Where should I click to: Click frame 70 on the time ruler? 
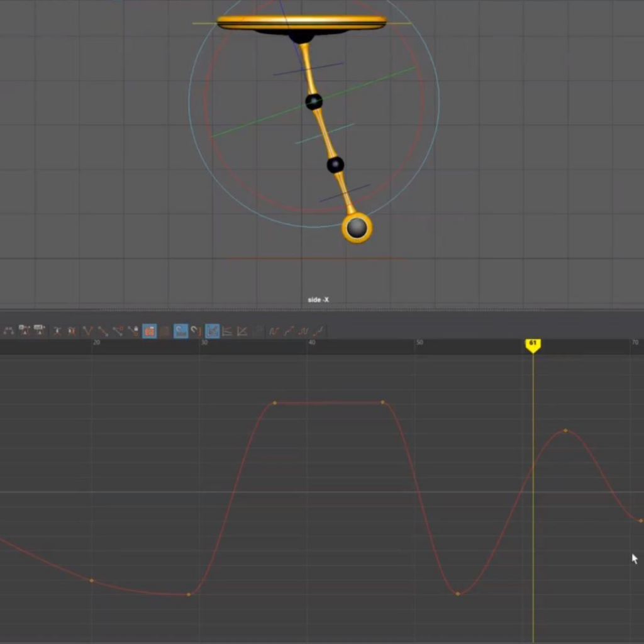tap(635, 342)
